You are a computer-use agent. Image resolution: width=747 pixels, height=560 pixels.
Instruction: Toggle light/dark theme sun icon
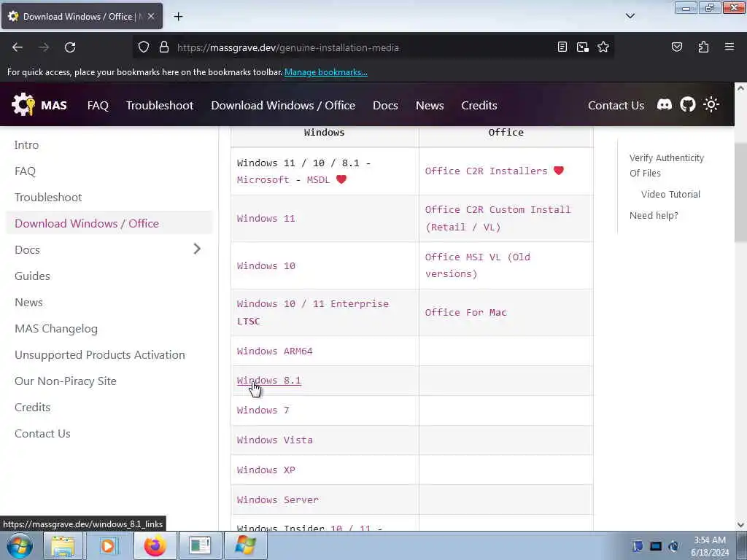(711, 104)
